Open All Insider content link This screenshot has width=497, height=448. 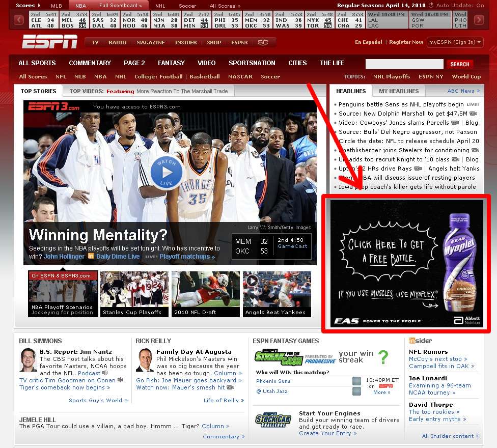pyautogui.click(x=450, y=436)
